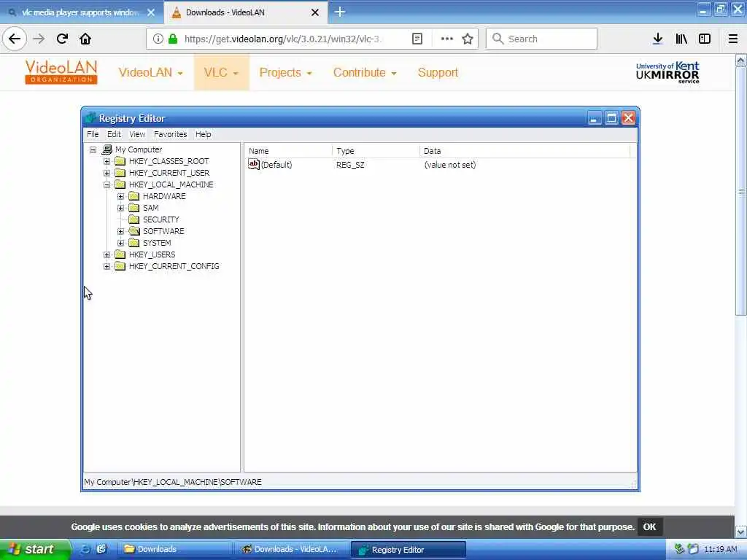
Task: Open the VLC dropdown in the site navigation
Action: click(x=221, y=72)
